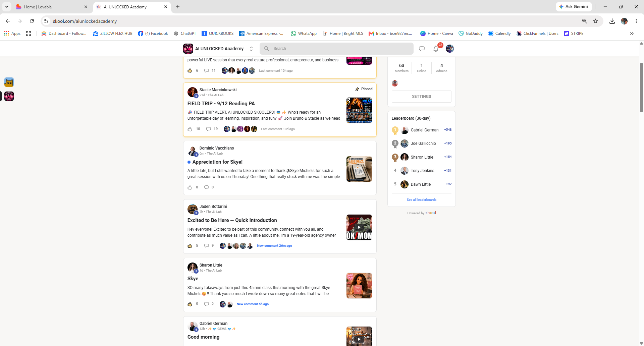Click Ask Gemini button
Screen dimensions: 644x346
tap(574, 7)
